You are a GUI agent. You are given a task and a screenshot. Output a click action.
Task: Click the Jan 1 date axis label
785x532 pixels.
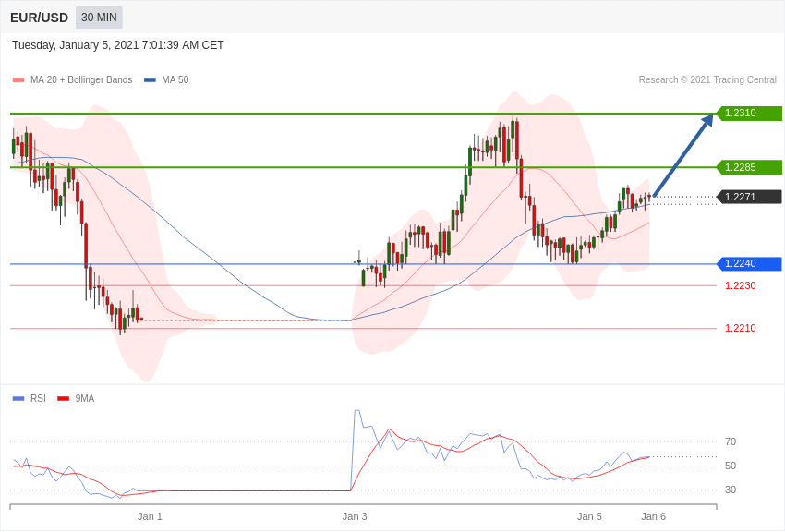point(150,516)
